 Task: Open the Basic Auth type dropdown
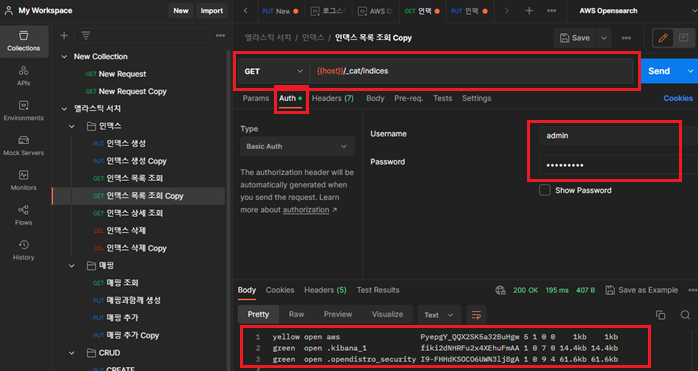coord(297,146)
